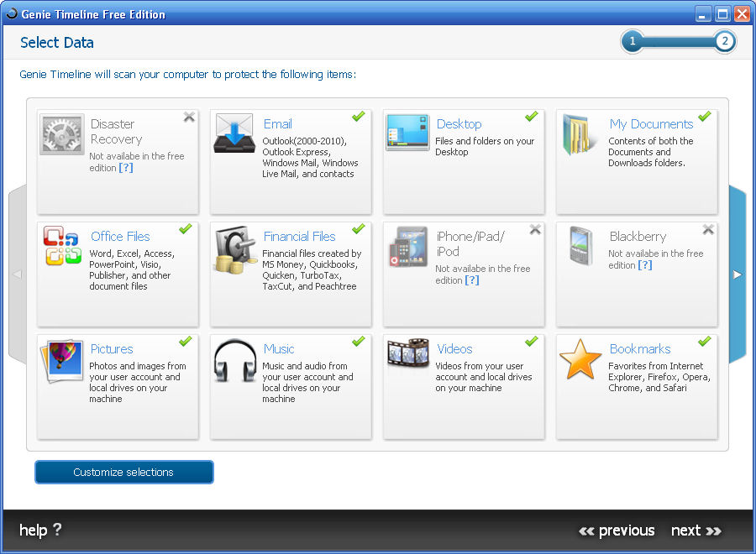Click the Pictures balloon photo icon
Viewport: 756px width, 554px height.
(62, 361)
